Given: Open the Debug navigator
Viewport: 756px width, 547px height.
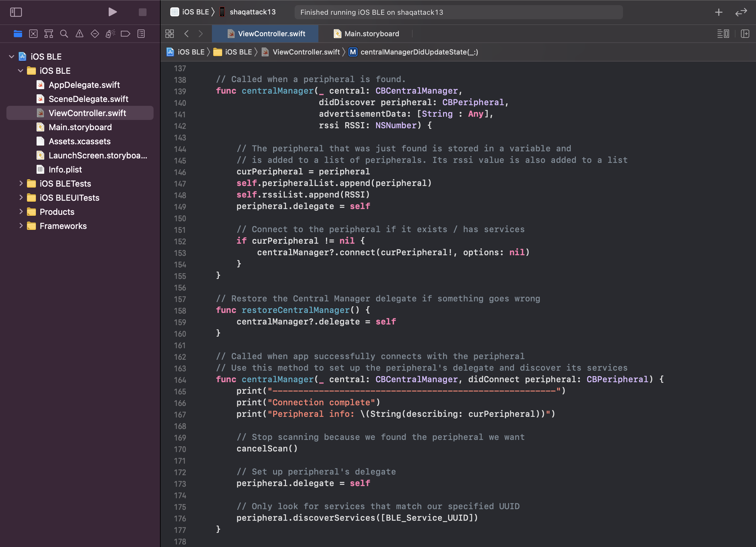Looking at the screenshot, I should tap(110, 34).
